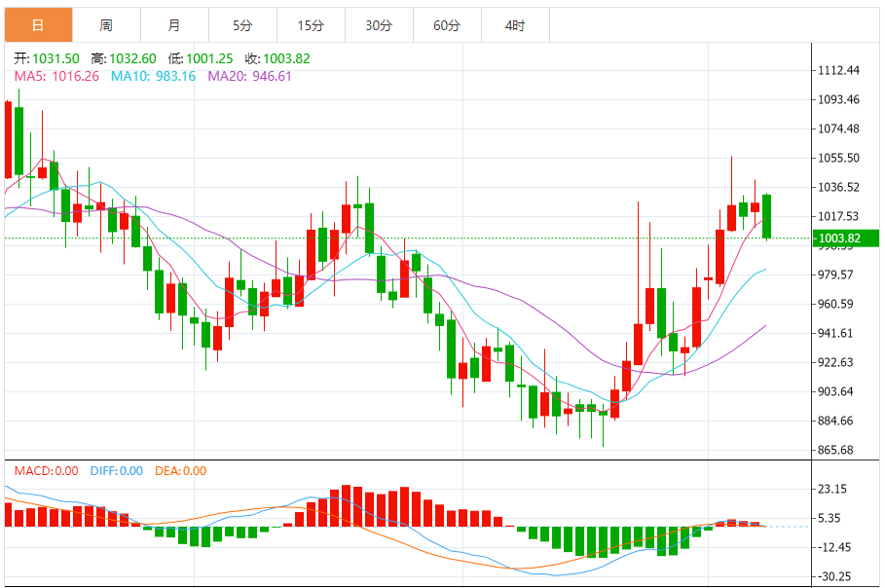Click the MA10: 983.16 indicator label
885x588 pixels.
point(153,76)
